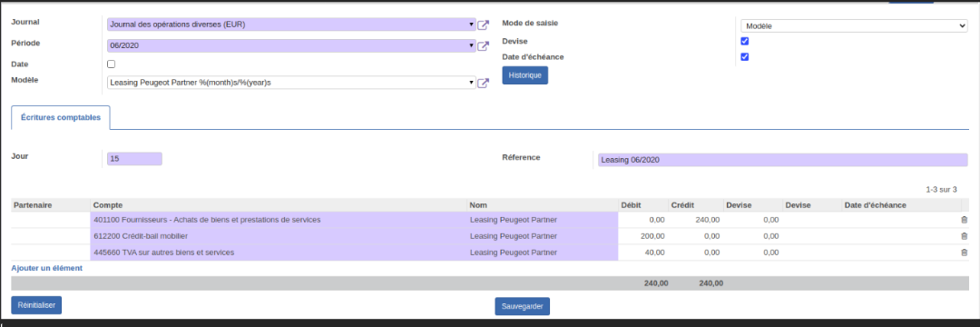Viewport: 980px width, 327px height.
Task: Switch to the Écritures comptables tab
Action: 61,117
